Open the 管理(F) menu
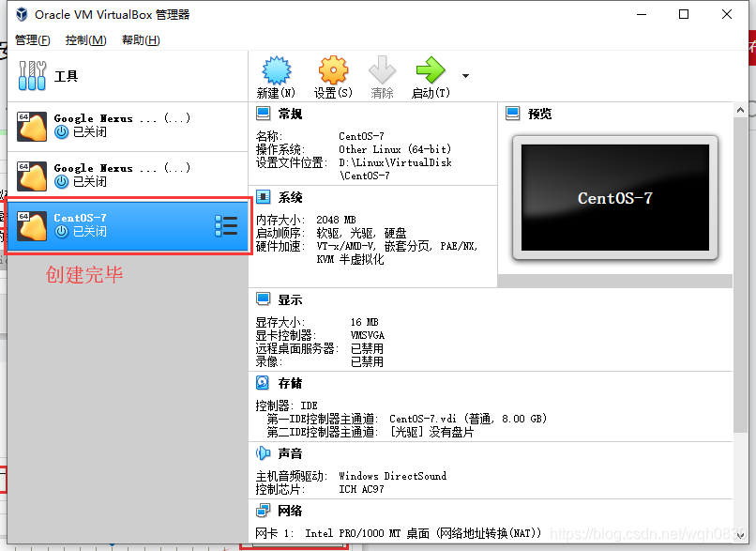The width and height of the screenshot is (756, 551). [x=32, y=40]
